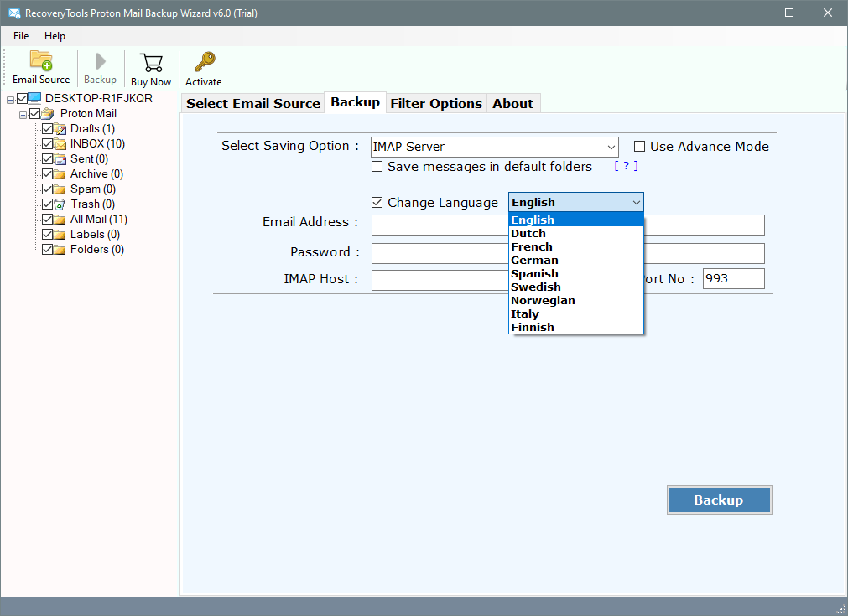Click the Email Address input field
Viewport: 848px width, 616px height.
[568, 225]
